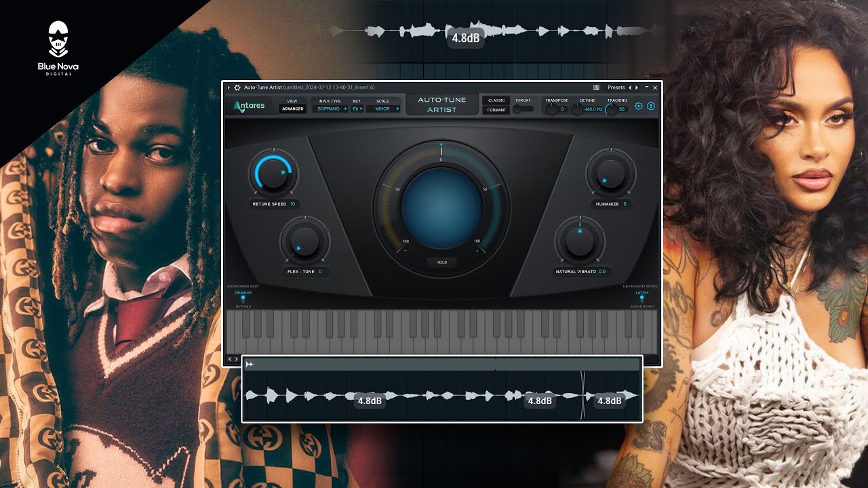
Task: Click the Throat length slider
Action: tap(522, 108)
